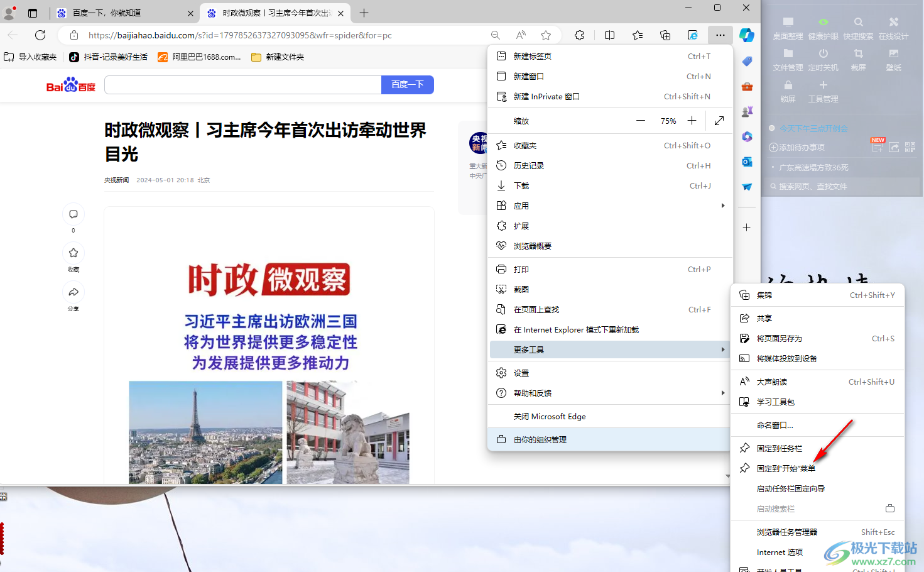
Task: Enter full screen with the expand arrow icon
Action: point(719,121)
